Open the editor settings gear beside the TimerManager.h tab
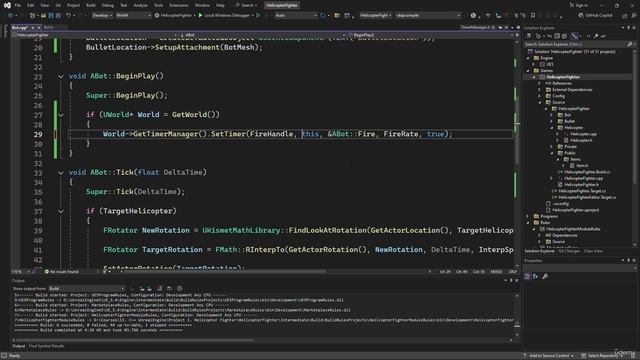The width and height of the screenshot is (640, 360). point(518,27)
